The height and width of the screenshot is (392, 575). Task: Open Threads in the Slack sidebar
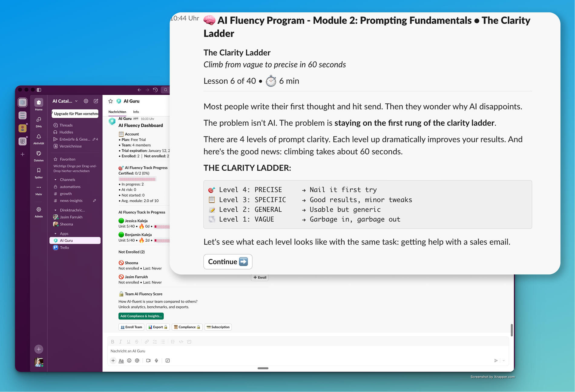click(66, 125)
